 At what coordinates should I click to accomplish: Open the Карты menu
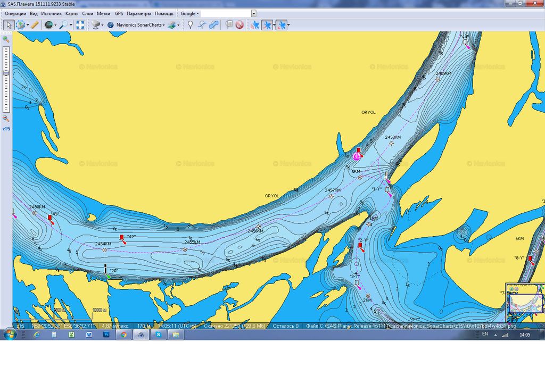tap(72, 13)
